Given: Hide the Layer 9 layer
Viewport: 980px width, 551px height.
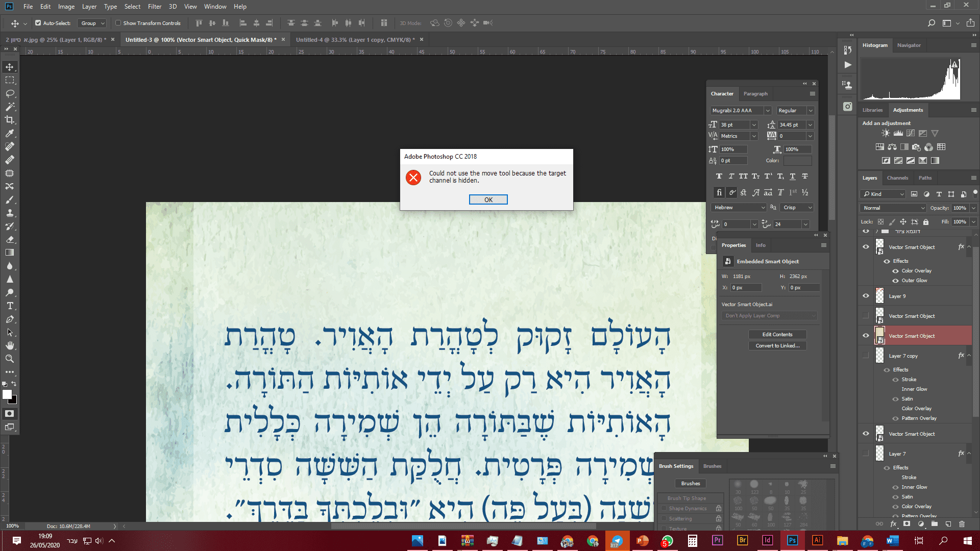Looking at the screenshot, I should point(866,296).
